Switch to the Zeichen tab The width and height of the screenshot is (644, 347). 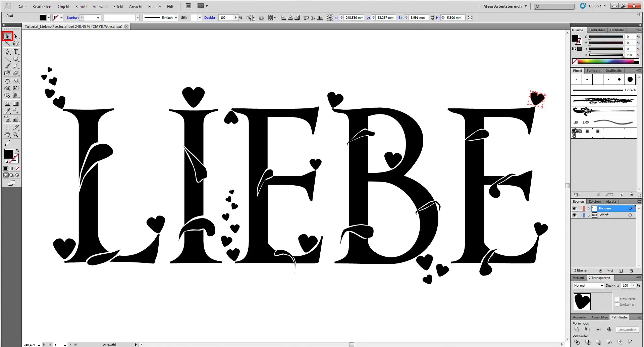(x=594, y=201)
